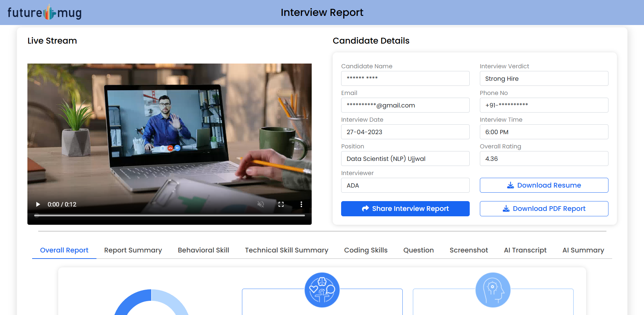Click the Interview Report heading
Image resolution: width=644 pixels, height=315 pixels.
[x=322, y=13]
